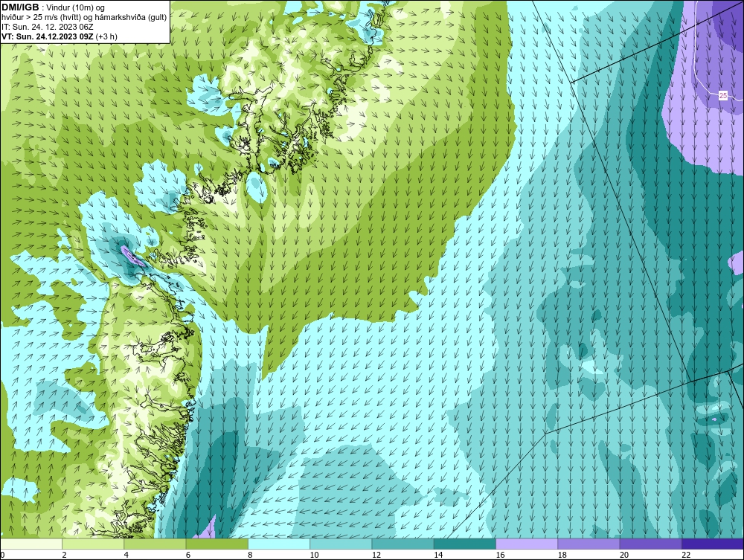Click the purple 18–20 m/s legend swatch
744x560 pixels.
click(x=589, y=544)
